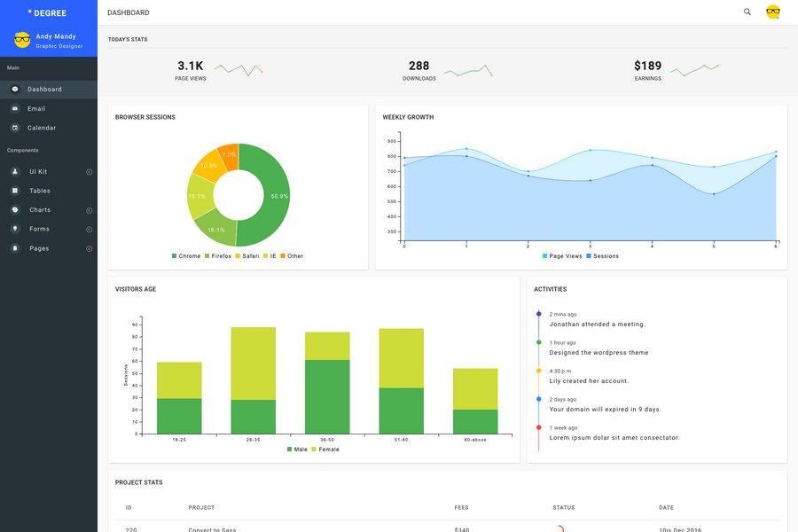Select the Dashboard icon in the sidebar
The width and height of the screenshot is (798, 532).
pos(13,87)
